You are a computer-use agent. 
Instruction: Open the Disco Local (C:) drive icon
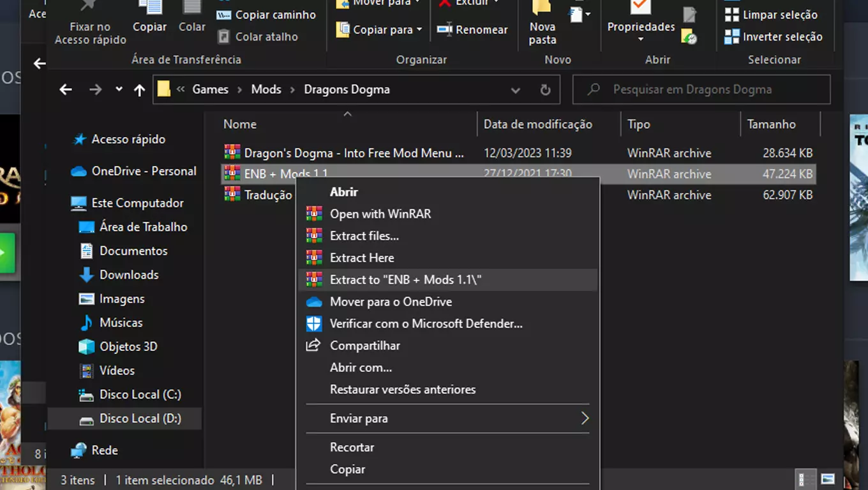(86, 395)
